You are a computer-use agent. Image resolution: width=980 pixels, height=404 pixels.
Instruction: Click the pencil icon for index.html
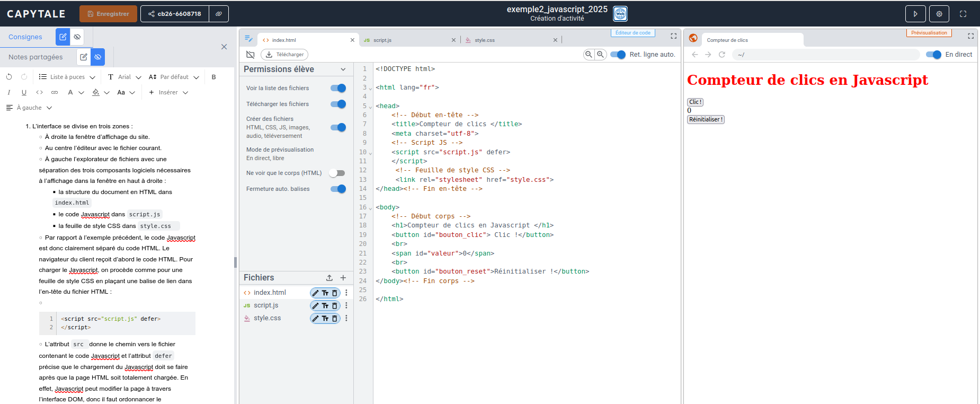[x=316, y=293]
